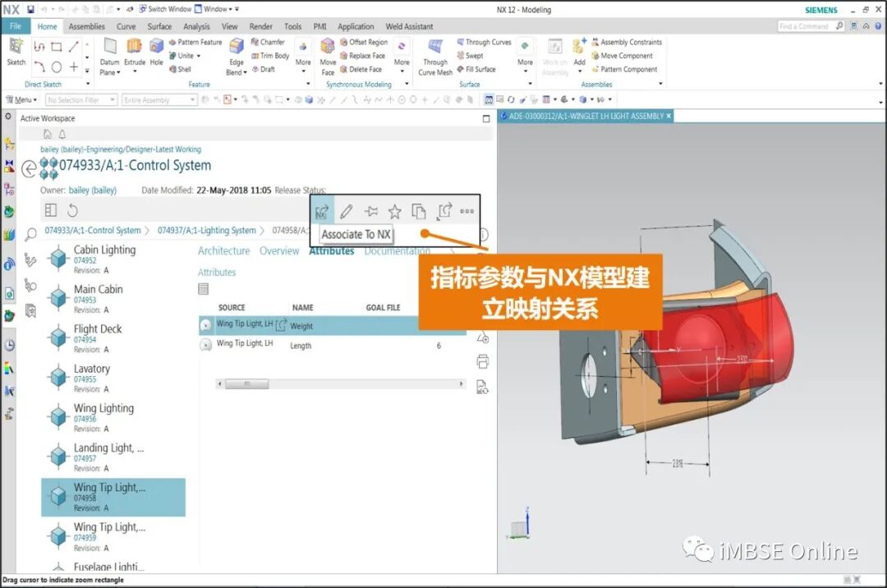The image size is (887, 588).
Task: Open the No Selection Filter dropdown
Action: click(x=80, y=100)
